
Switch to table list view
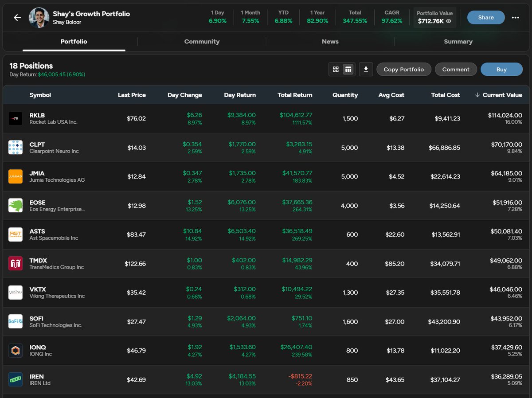click(x=348, y=69)
